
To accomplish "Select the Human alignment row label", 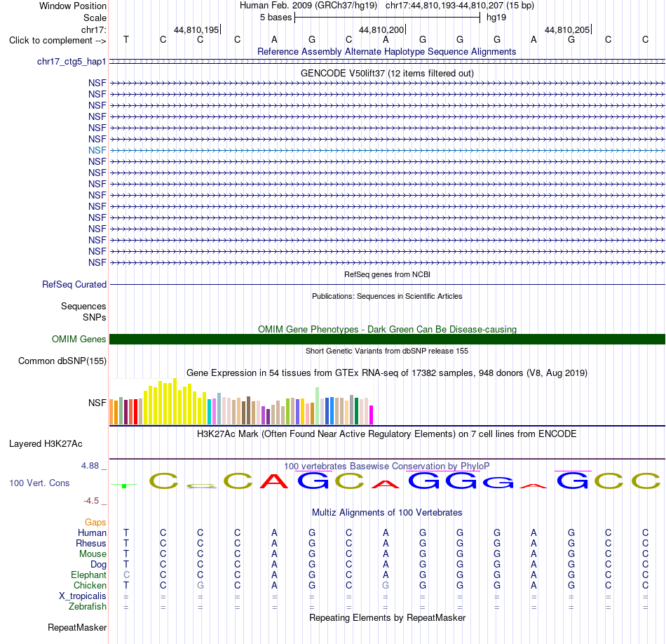I will 92,533.
